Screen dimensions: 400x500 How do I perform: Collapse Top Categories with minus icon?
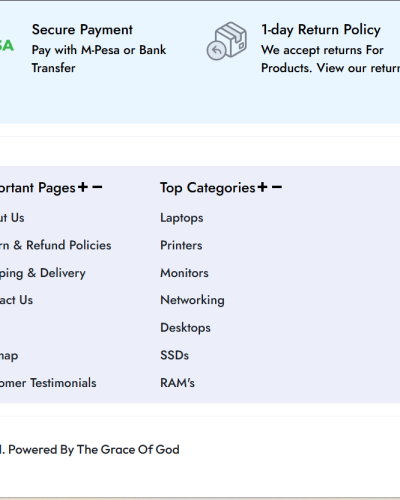(x=277, y=187)
